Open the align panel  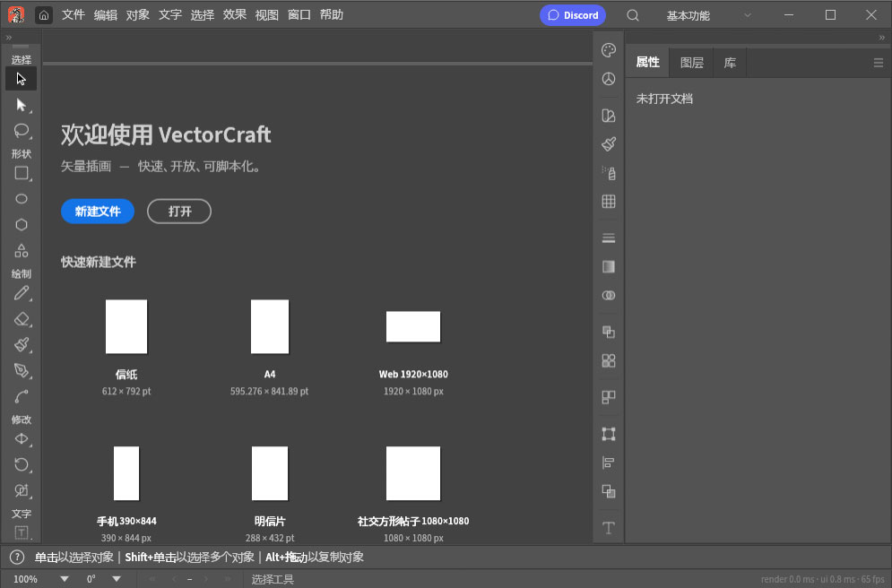(609, 463)
